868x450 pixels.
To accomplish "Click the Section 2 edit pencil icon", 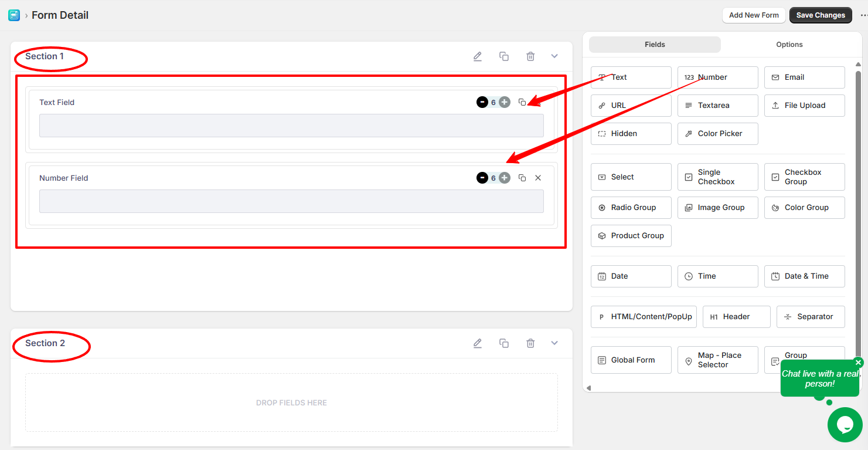I will [478, 343].
